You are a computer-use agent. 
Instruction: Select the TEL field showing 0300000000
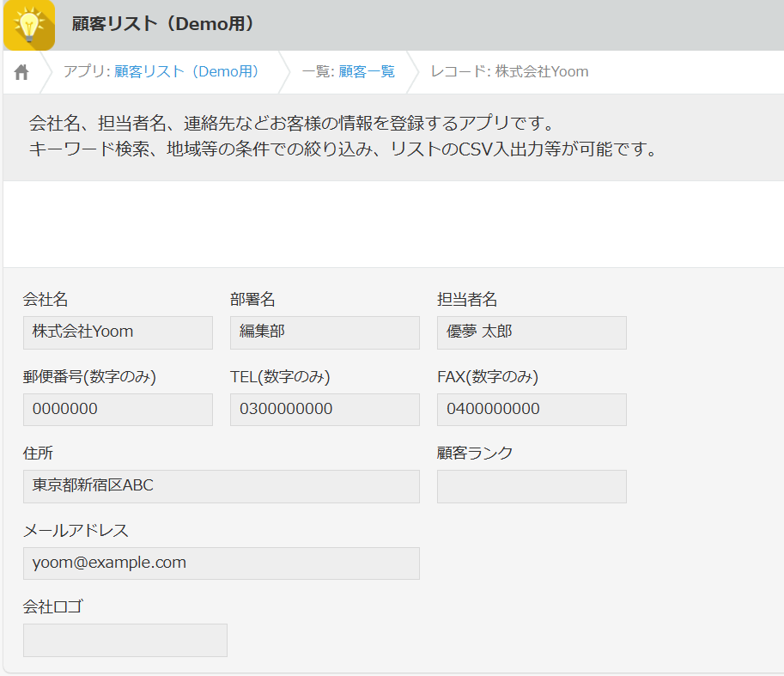coord(325,410)
